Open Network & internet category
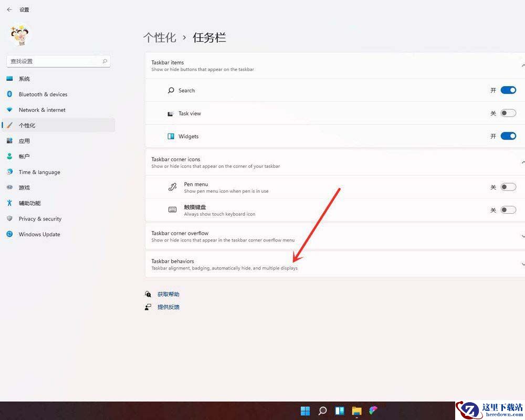The image size is (525, 420). click(x=59, y=110)
